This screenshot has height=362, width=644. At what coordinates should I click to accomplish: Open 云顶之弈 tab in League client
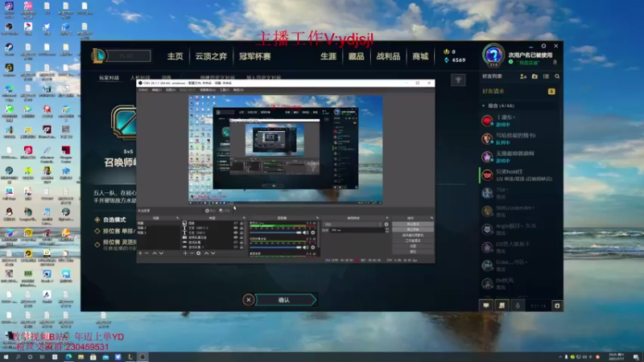point(211,56)
